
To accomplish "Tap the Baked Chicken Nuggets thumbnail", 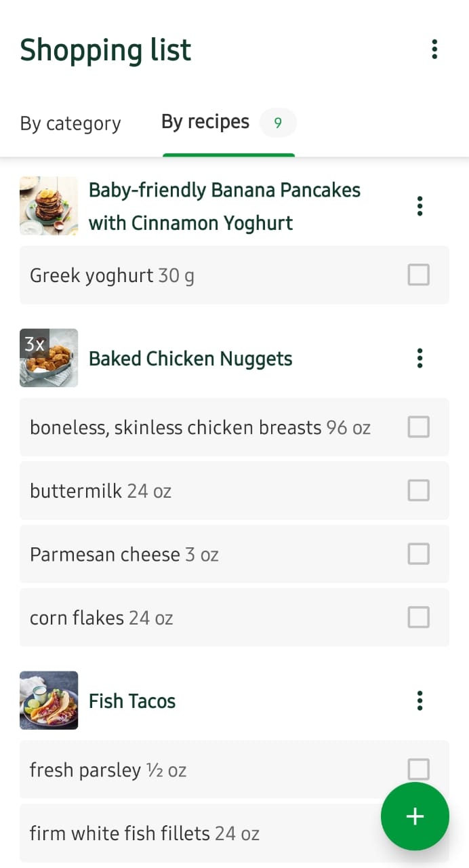I will (49, 358).
